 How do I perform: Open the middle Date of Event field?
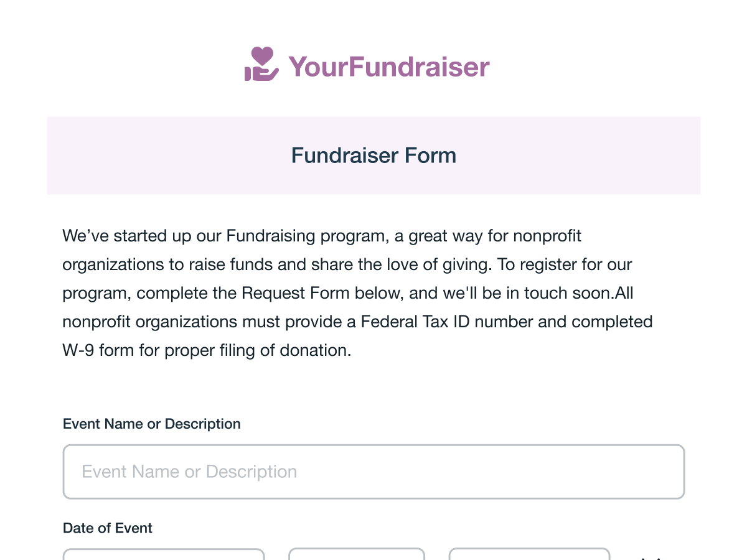pyautogui.click(x=357, y=554)
